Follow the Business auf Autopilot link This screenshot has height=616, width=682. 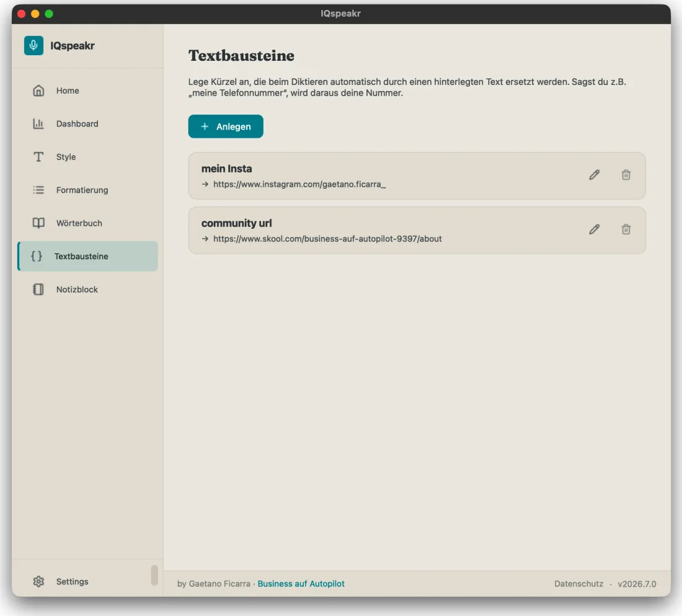(301, 583)
